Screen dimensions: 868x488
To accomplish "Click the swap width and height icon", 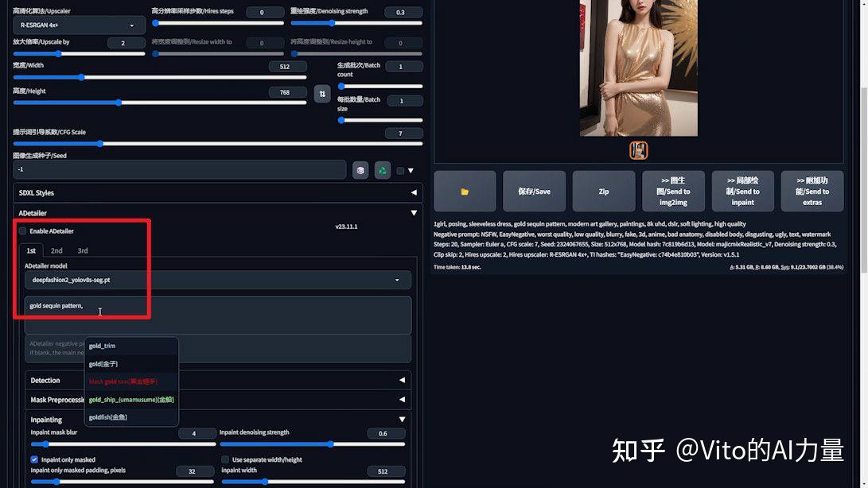I will [x=322, y=94].
